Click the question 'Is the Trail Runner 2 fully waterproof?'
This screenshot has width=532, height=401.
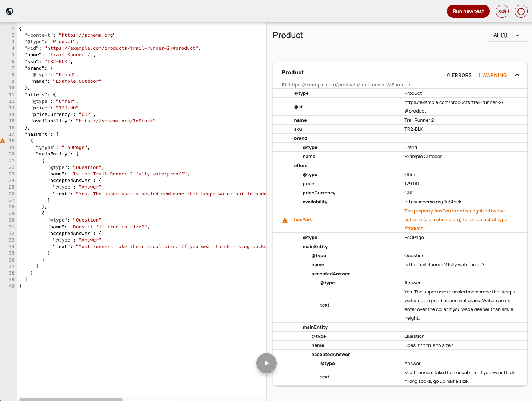444,265
